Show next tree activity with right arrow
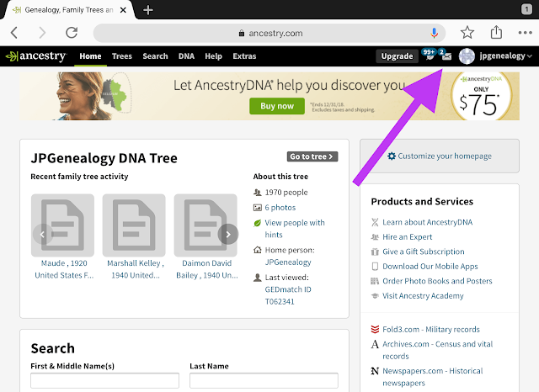Viewport: 539px width, 392px height. (x=228, y=234)
